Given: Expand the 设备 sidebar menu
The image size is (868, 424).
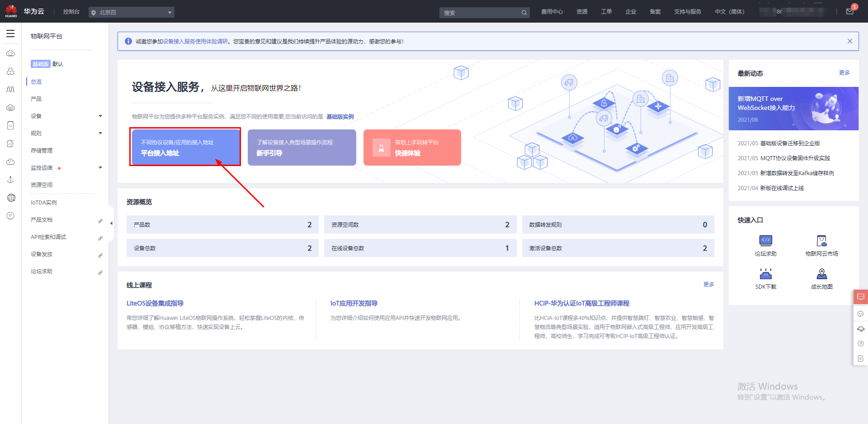Looking at the screenshot, I should pyautogui.click(x=100, y=116).
